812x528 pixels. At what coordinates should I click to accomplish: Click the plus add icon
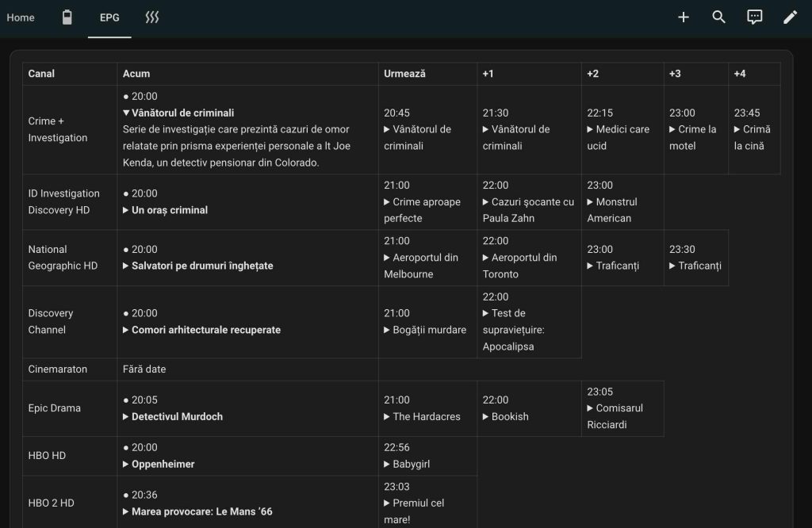pos(684,17)
